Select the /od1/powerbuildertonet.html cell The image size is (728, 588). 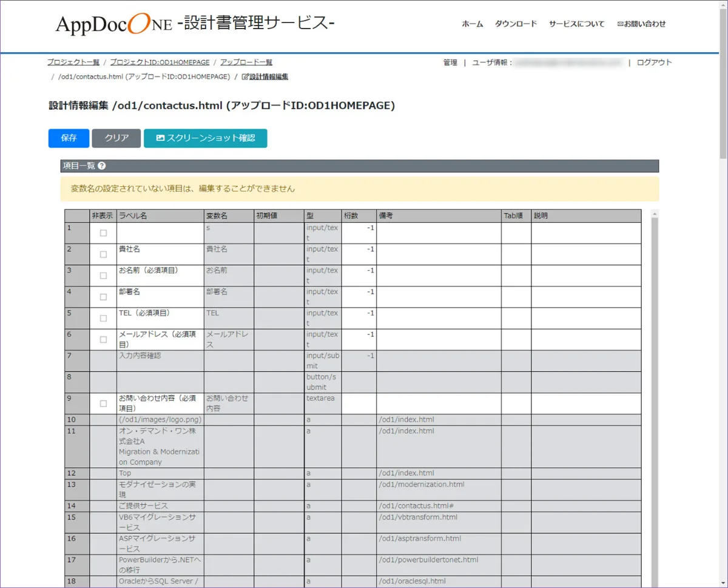point(439,565)
